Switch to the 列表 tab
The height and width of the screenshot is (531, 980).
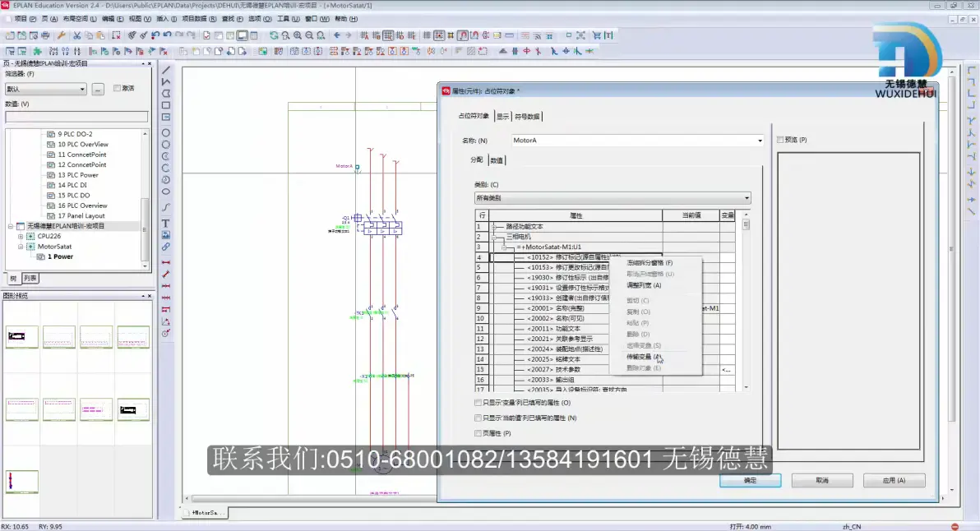[x=30, y=279]
